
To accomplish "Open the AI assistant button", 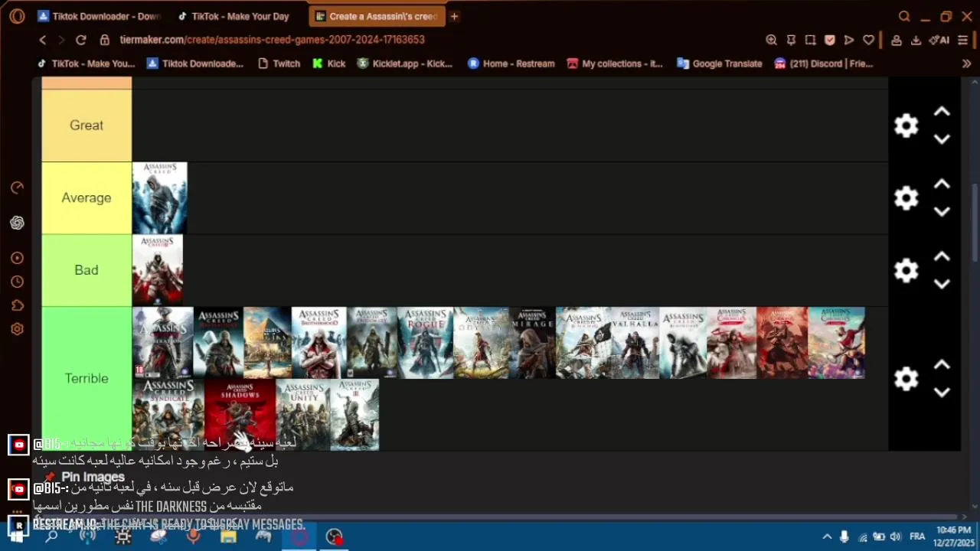I will coord(939,40).
